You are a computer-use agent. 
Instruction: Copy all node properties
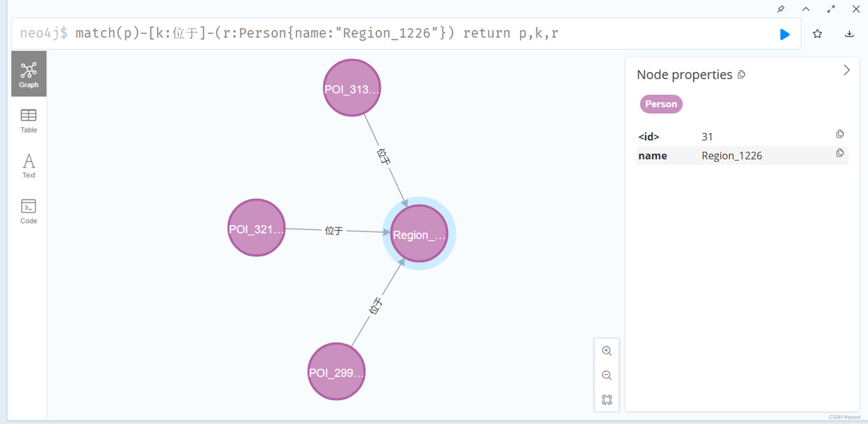(x=742, y=75)
